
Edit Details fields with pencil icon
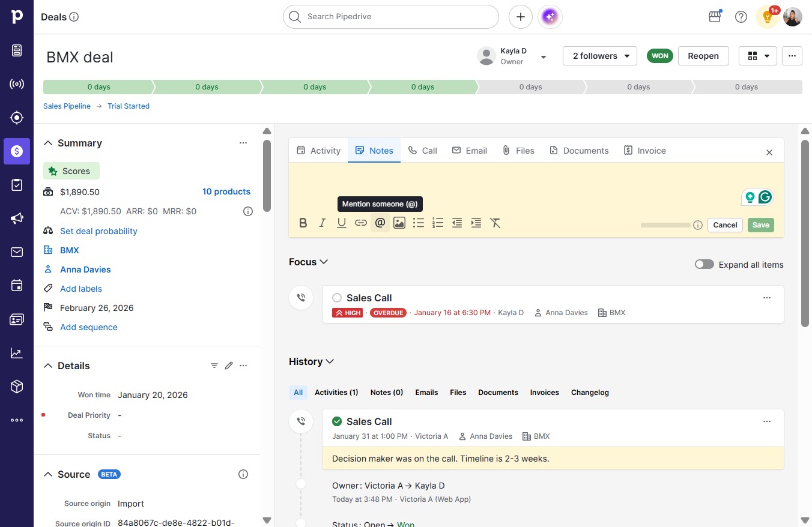pyautogui.click(x=229, y=366)
